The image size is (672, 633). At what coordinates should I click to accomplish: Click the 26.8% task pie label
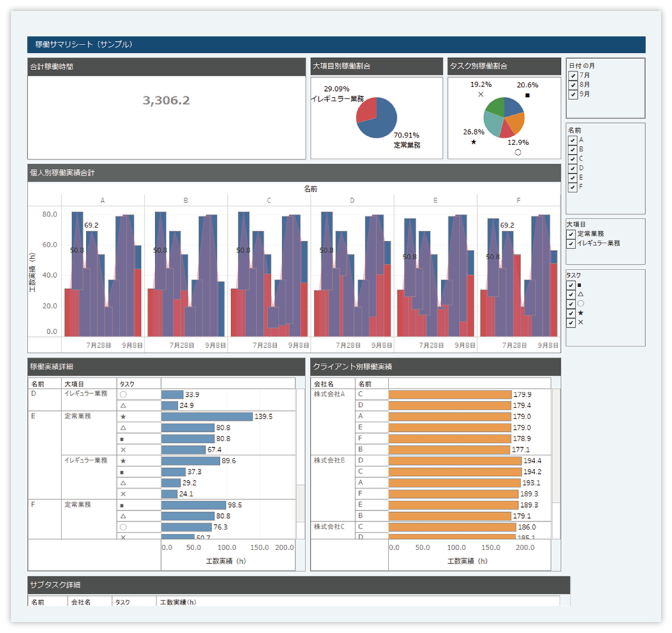[473, 132]
